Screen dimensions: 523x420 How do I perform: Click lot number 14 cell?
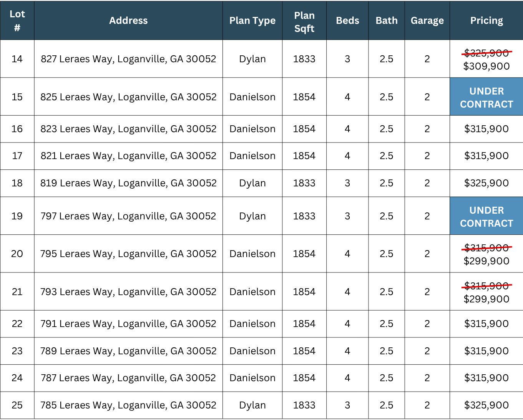17,59
